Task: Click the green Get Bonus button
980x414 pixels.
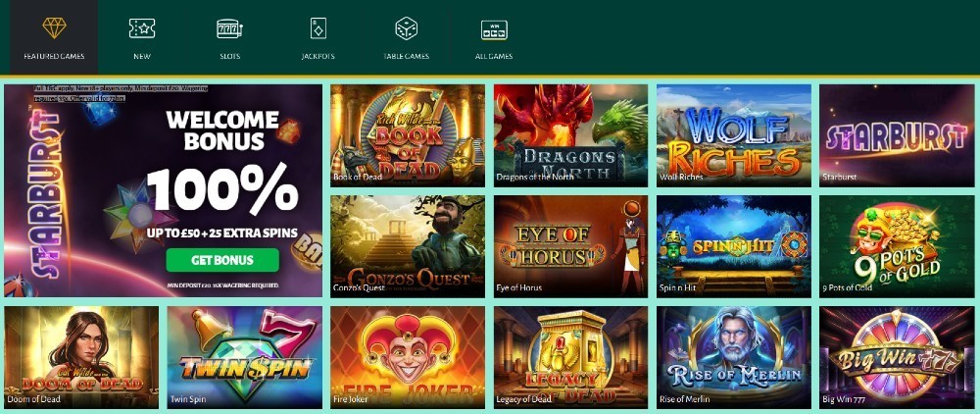Action: tap(222, 260)
